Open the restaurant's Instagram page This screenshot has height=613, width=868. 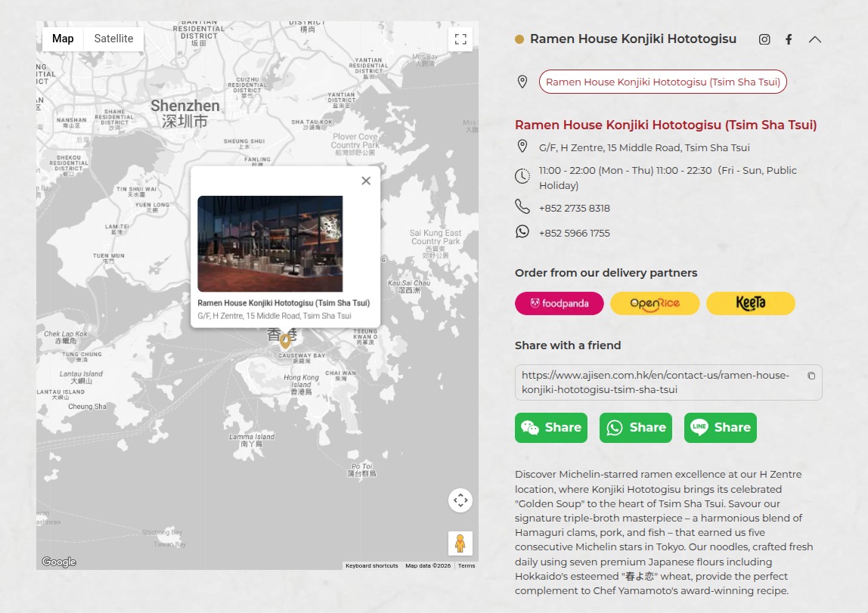(764, 39)
